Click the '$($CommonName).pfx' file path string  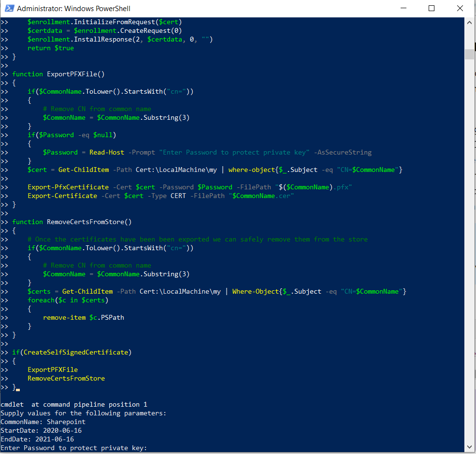point(314,187)
